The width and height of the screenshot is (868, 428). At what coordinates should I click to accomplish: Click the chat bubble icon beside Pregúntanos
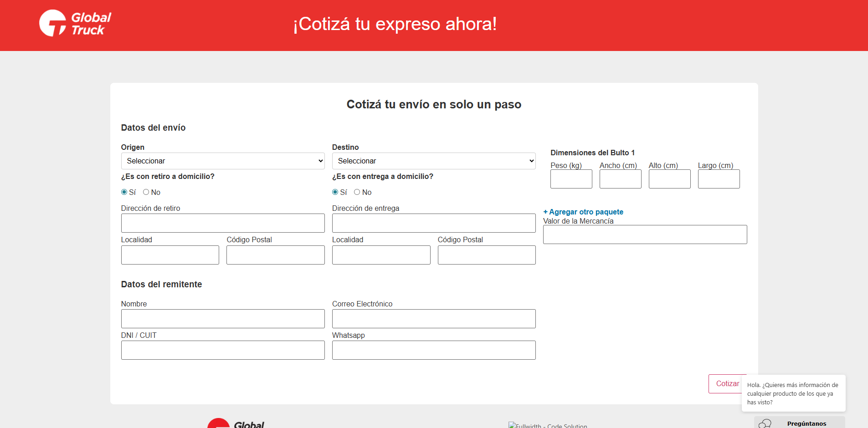(765, 423)
